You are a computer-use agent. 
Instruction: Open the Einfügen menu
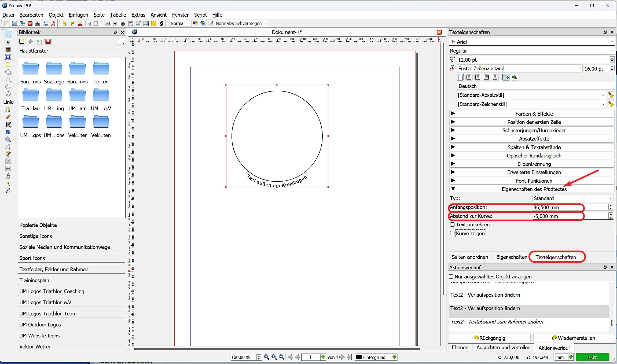(78, 15)
